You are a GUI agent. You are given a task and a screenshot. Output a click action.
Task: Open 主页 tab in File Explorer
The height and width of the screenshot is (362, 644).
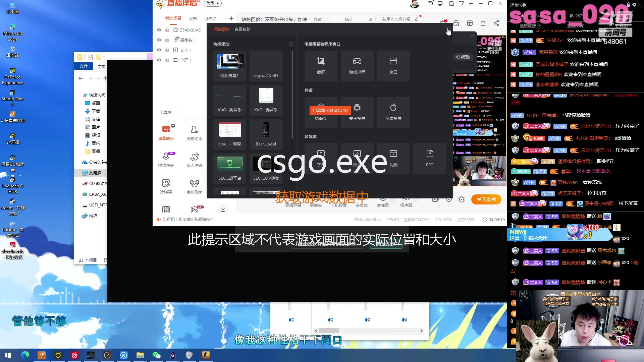tap(102, 66)
